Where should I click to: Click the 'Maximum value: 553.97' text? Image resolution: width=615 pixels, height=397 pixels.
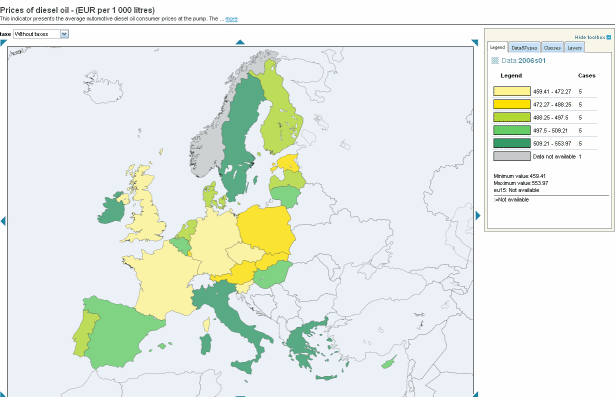point(521,183)
